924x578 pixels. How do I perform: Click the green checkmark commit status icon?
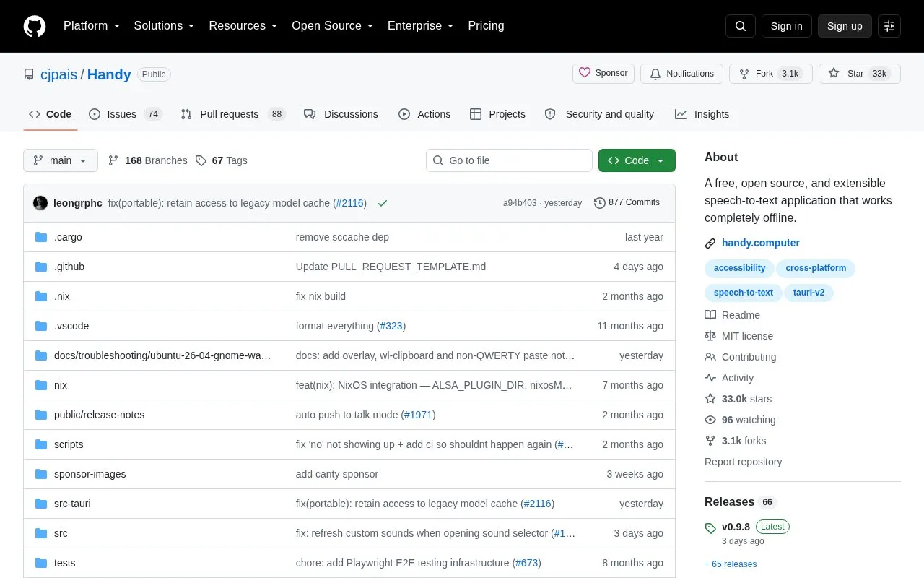pos(383,203)
